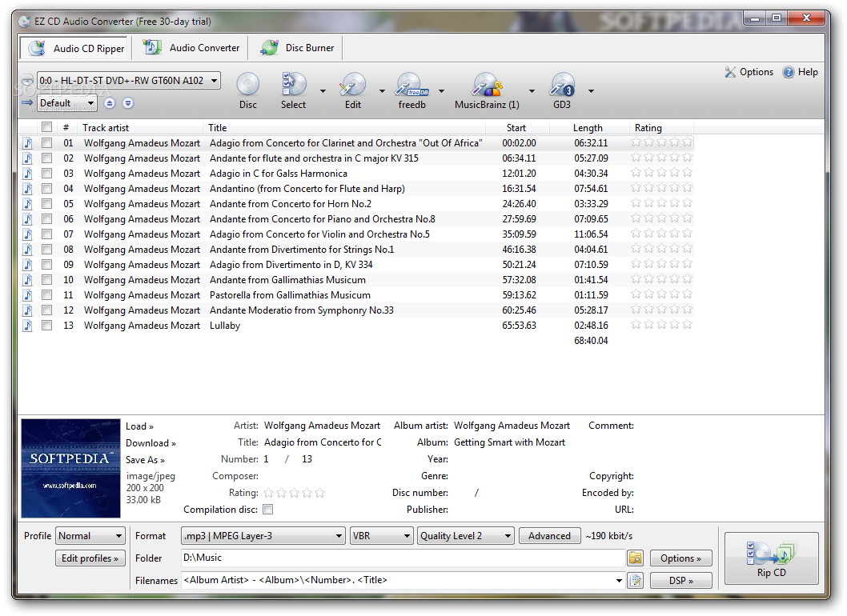Check the checkbox for track 11
847x616 pixels.
(47, 294)
